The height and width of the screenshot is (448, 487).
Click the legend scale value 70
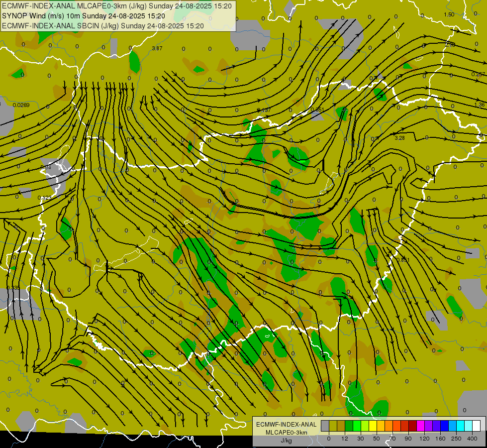[392, 439]
